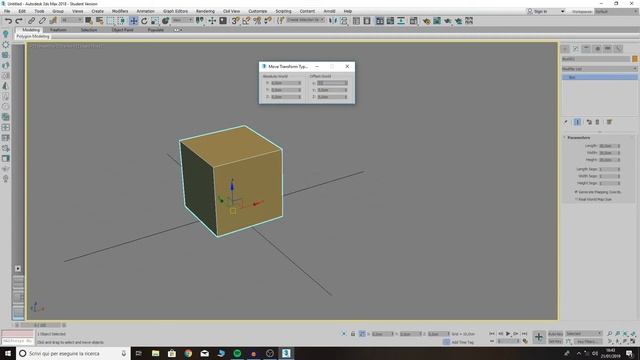Switch to the Object Paint ribbon tab
Image resolution: width=640 pixels, height=360 pixels.
click(x=122, y=30)
